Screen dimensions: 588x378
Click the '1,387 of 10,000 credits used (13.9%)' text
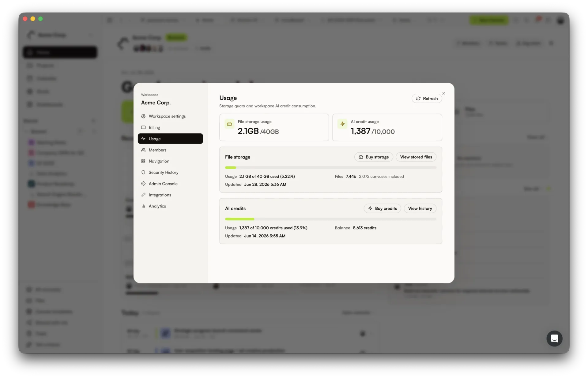273,228
